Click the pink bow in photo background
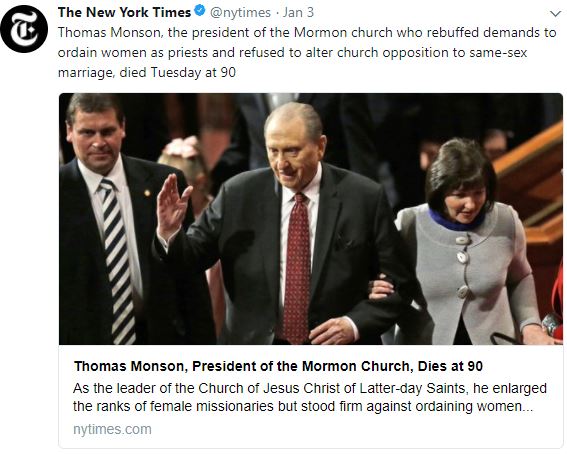The image size is (567, 454). pos(182,147)
